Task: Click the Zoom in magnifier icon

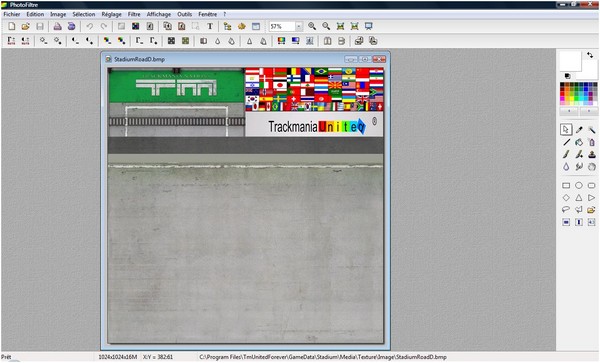Action: [x=312, y=26]
